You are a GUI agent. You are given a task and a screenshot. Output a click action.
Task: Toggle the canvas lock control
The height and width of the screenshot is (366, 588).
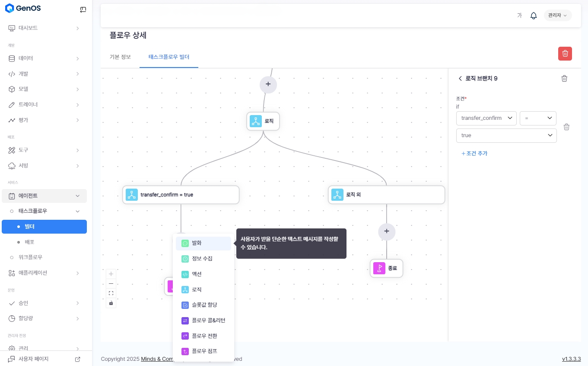(111, 303)
